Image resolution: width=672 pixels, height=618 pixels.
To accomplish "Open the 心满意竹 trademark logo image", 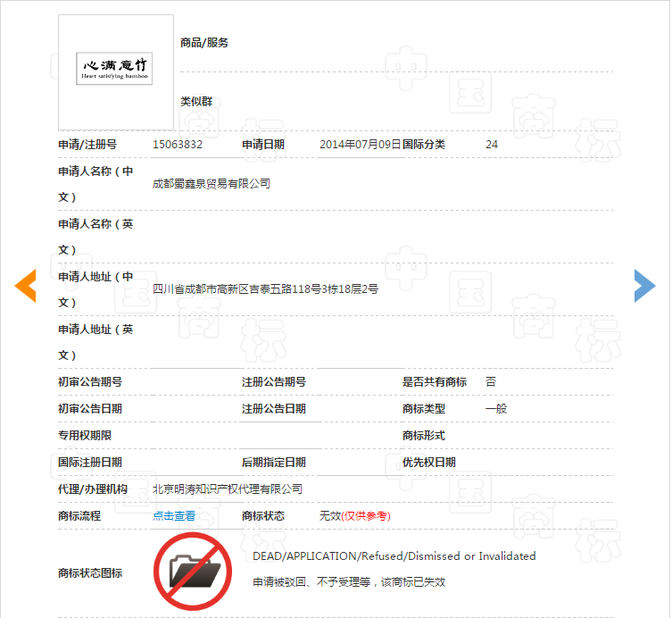I will coord(116,72).
